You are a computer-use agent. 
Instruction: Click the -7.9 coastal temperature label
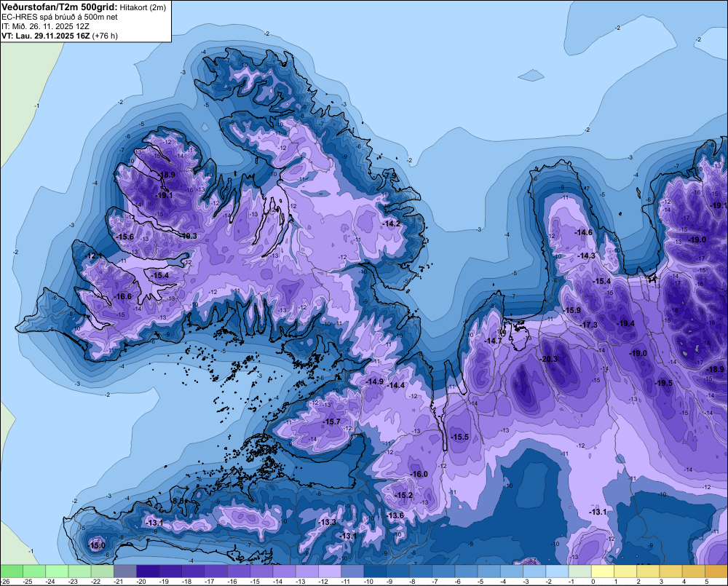point(391,176)
